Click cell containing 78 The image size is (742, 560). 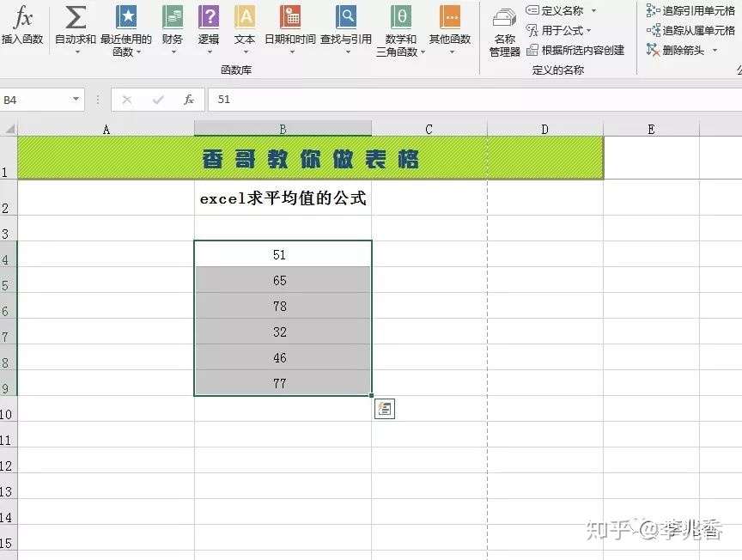[283, 305]
